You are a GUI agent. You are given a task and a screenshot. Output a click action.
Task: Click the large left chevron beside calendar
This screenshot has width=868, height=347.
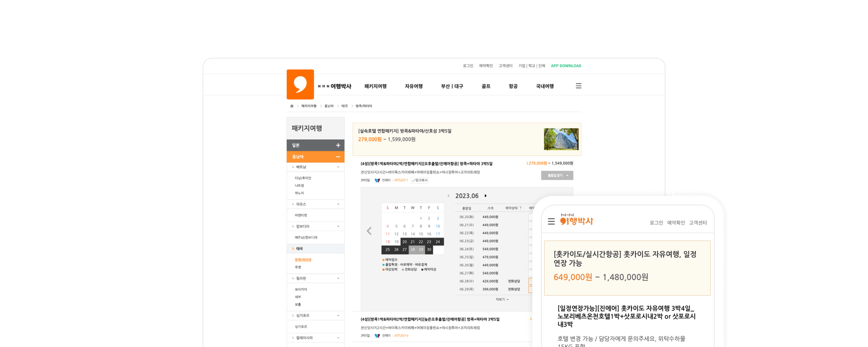pyautogui.click(x=369, y=231)
